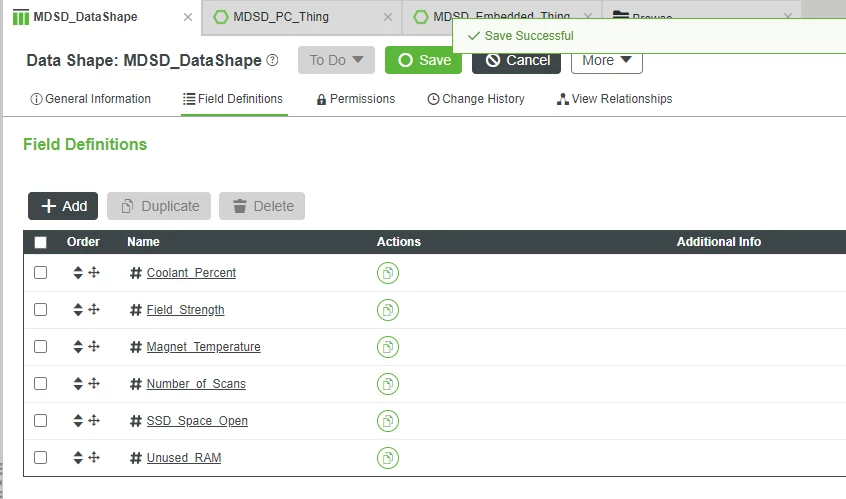846x499 pixels.
Task: Click the Actions column header
Action: click(x=399, y=242)
